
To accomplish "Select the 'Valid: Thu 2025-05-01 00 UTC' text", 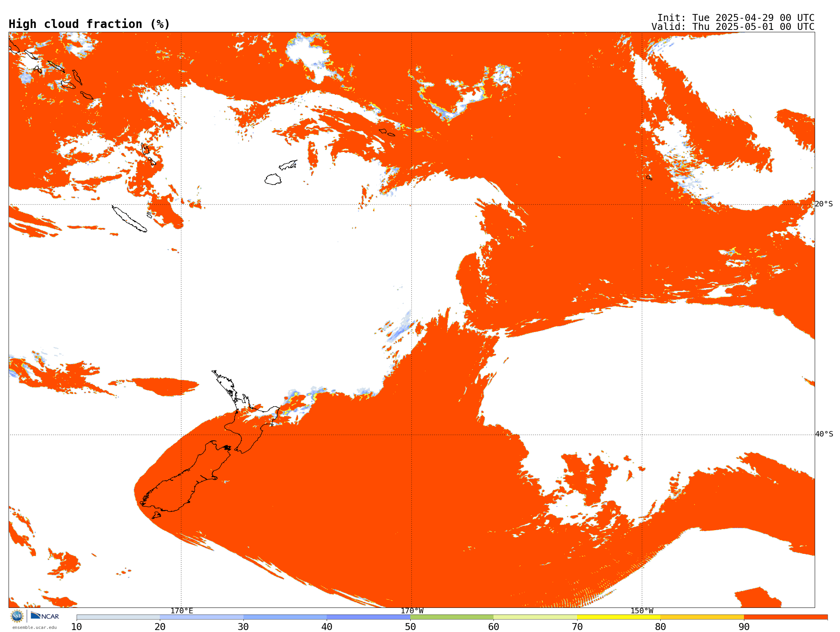I will click(x=733, y=27).
